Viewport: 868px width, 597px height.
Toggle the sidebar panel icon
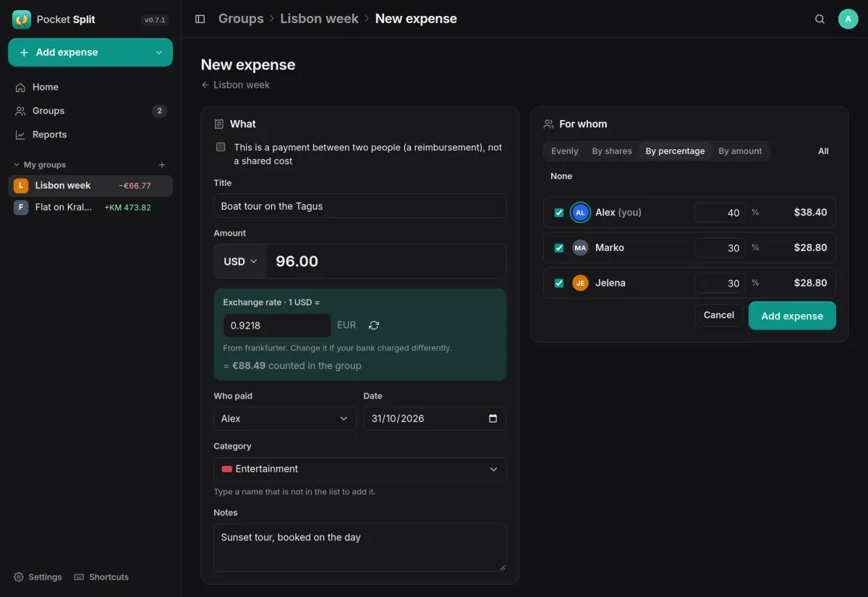point(200,19)
